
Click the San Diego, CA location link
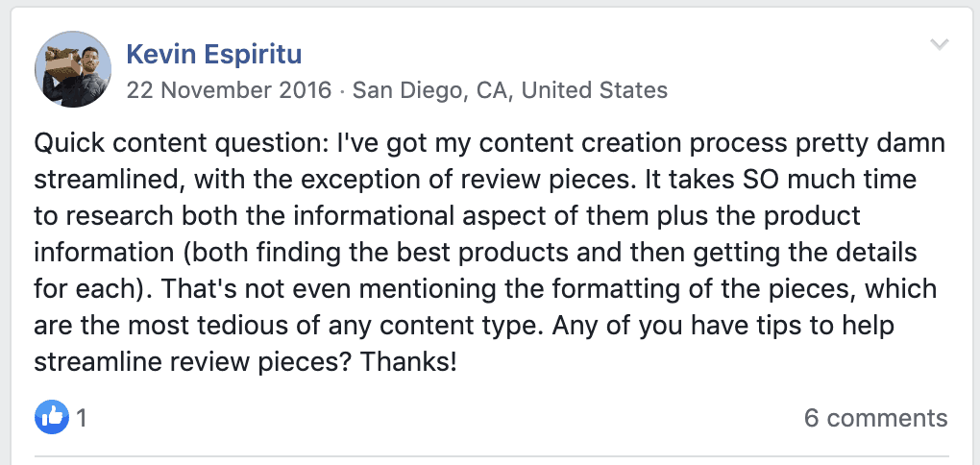pyautogui.click(x=424, y=91)
